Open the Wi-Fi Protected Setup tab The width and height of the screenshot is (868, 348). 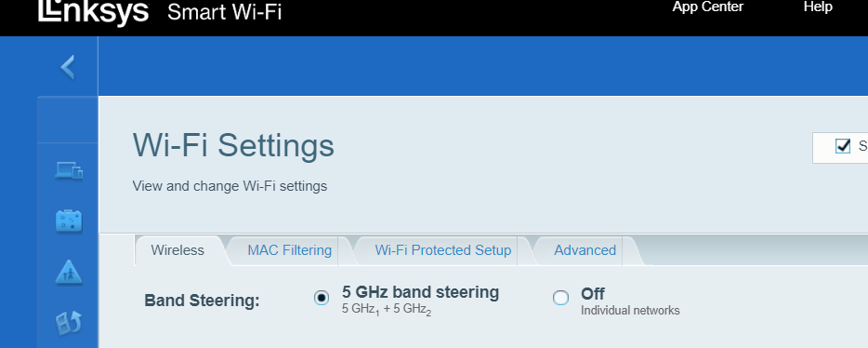pos(443,250)
